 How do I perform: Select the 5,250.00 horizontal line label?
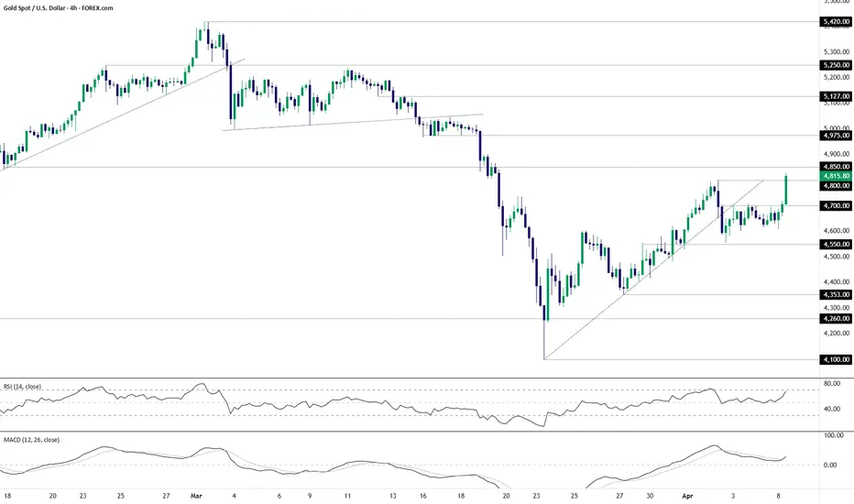pyautogui.click(x=835, y=65)
